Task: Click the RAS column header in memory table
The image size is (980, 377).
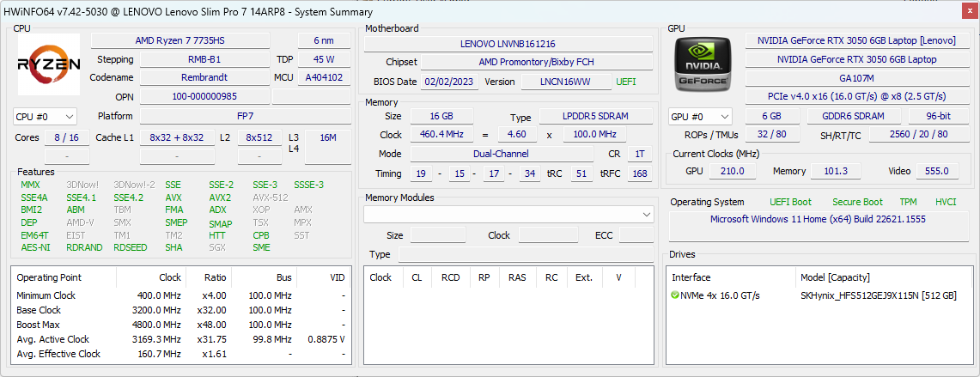Action: [516, 277]
